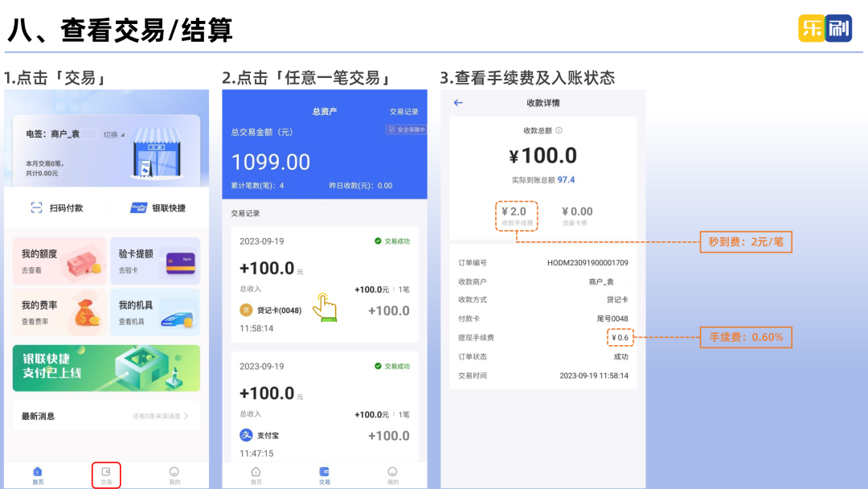Open the 验卡提额 card
868x489 pixels.
coord(155,261)
